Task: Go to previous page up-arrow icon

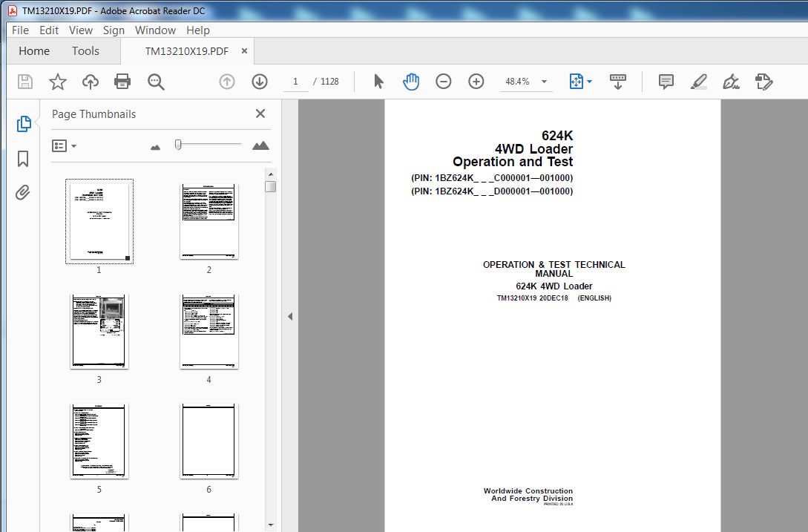Action: (x=227, y=82)
